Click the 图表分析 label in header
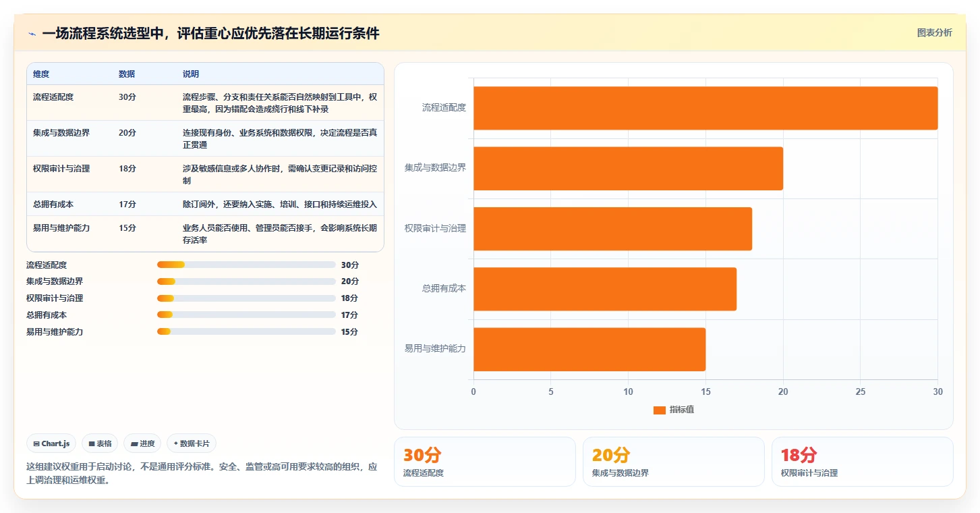The width and height of the screenshot is (980, 513). point(934,32)
